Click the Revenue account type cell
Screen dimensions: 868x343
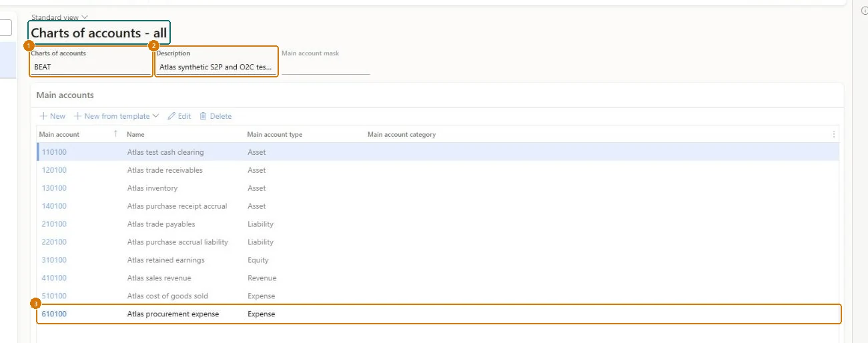(x=262, y=278)
